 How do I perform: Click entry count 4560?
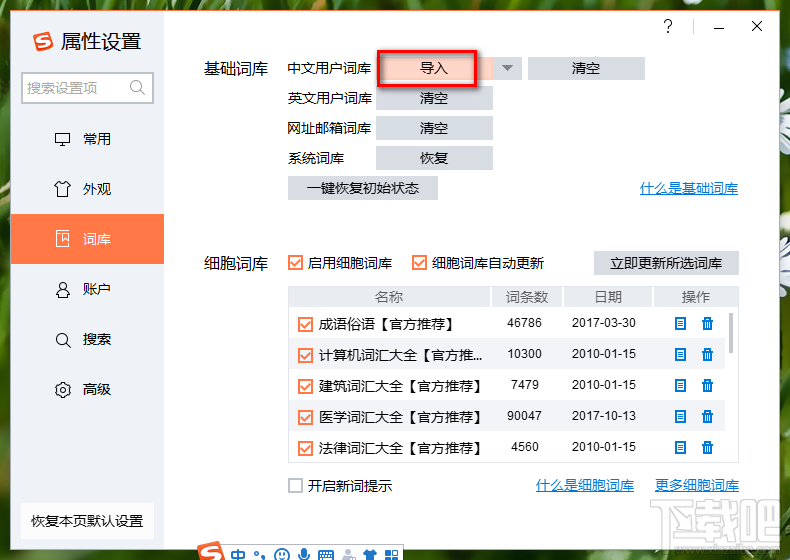coord(524,447)
